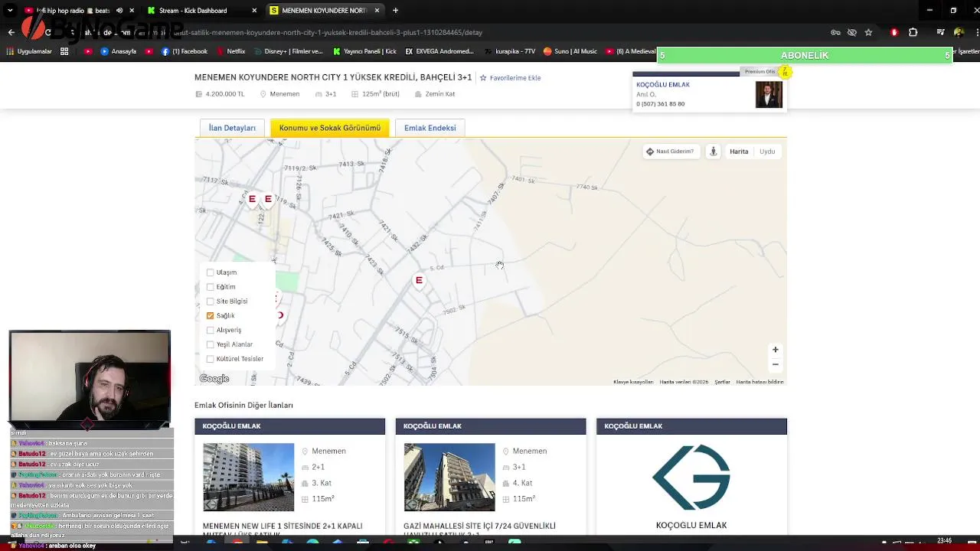
Task: Activate the Street View pegman icon
Action: click(x=713, y=152)
